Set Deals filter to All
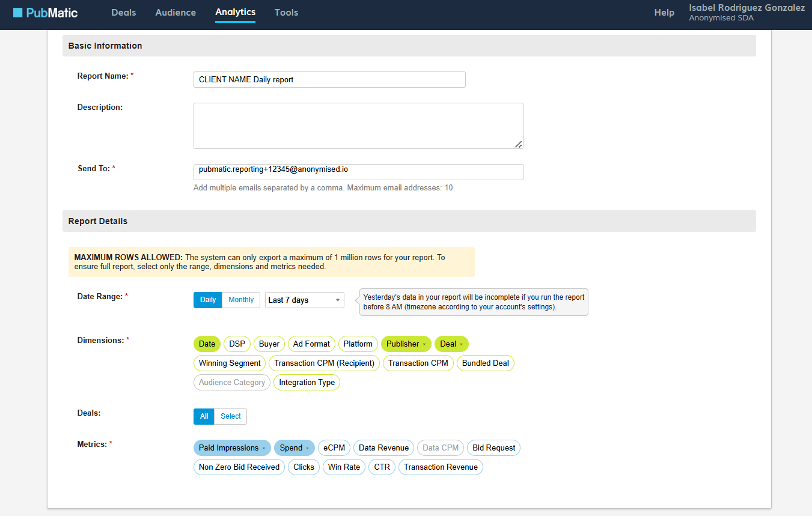 point(204,416)
